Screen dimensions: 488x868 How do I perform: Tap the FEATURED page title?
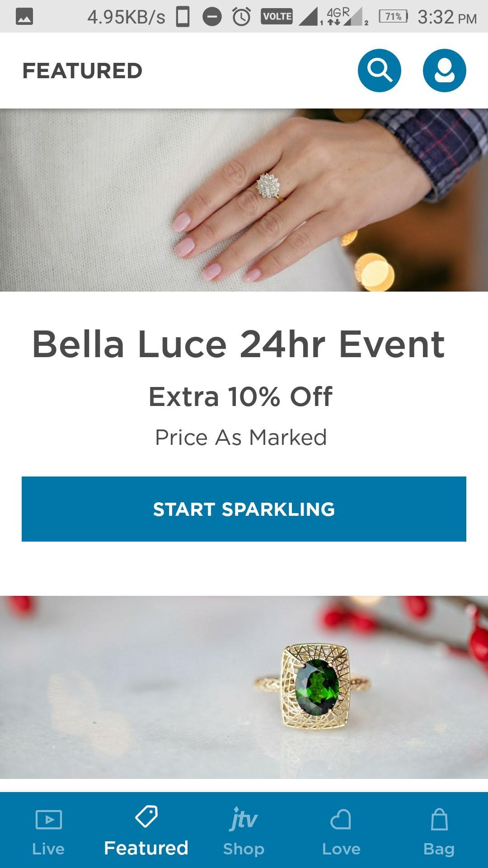click(x=82, y=71)
